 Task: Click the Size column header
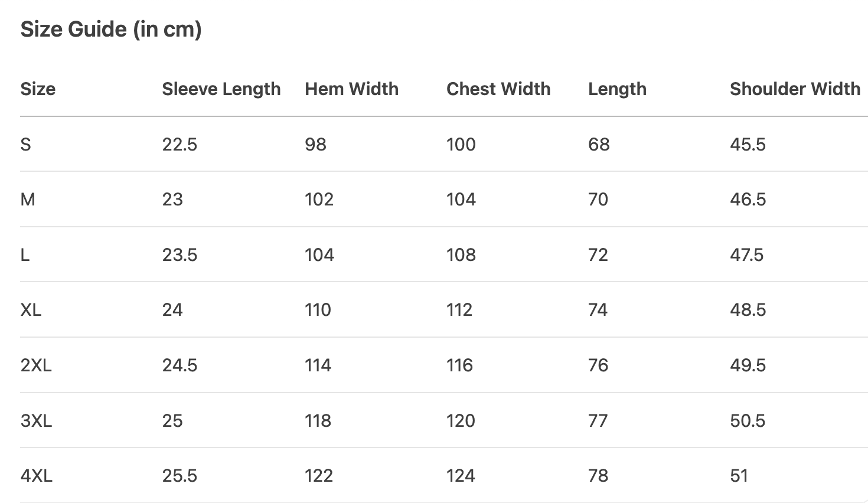tap(38, 89)
